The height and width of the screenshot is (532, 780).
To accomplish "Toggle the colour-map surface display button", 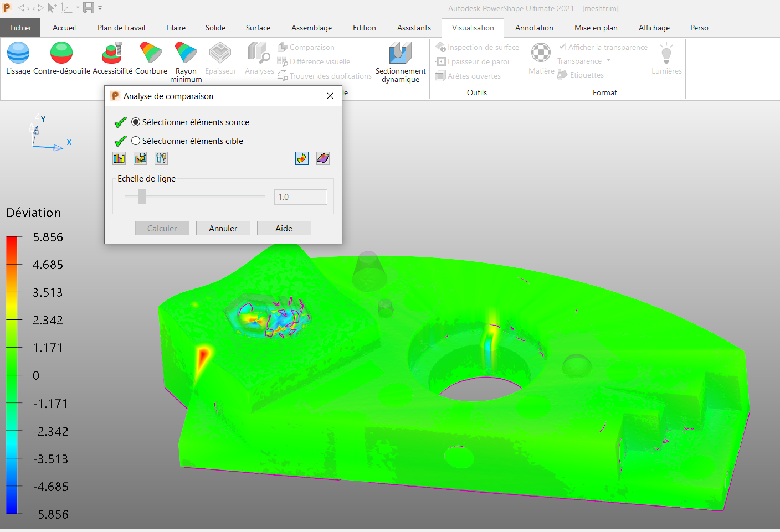I will pyautogui.click(x=302, y=158).
